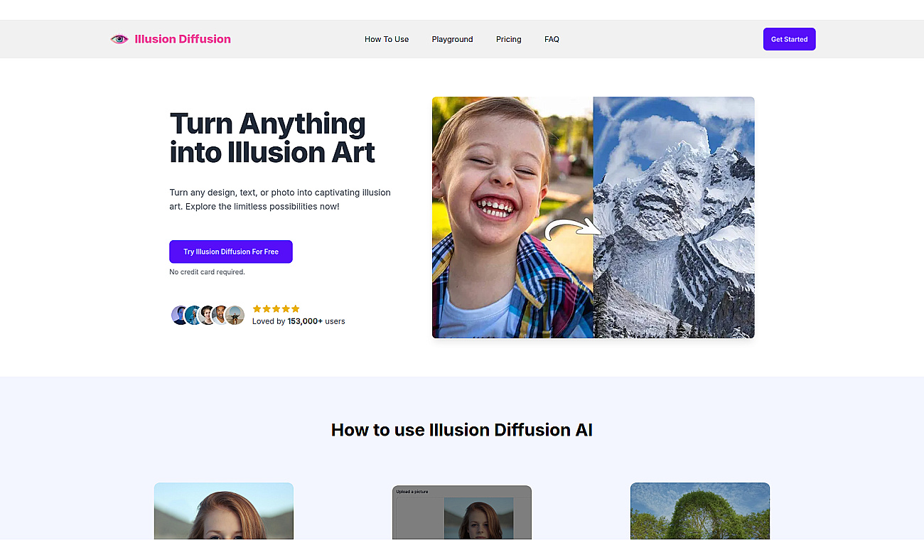Click the eye logo icon
This screenshot has width=924, height=560.
[119, 39]
